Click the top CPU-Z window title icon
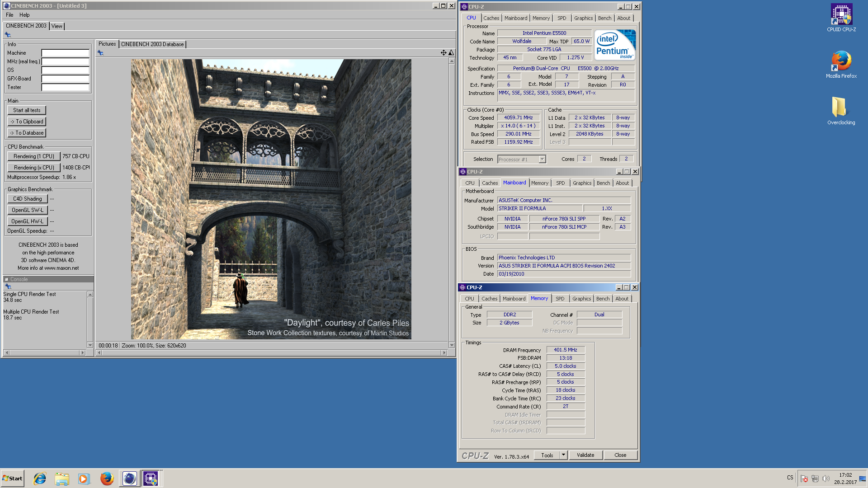Viewport: 868px width, 488px height. coord(464,7)
